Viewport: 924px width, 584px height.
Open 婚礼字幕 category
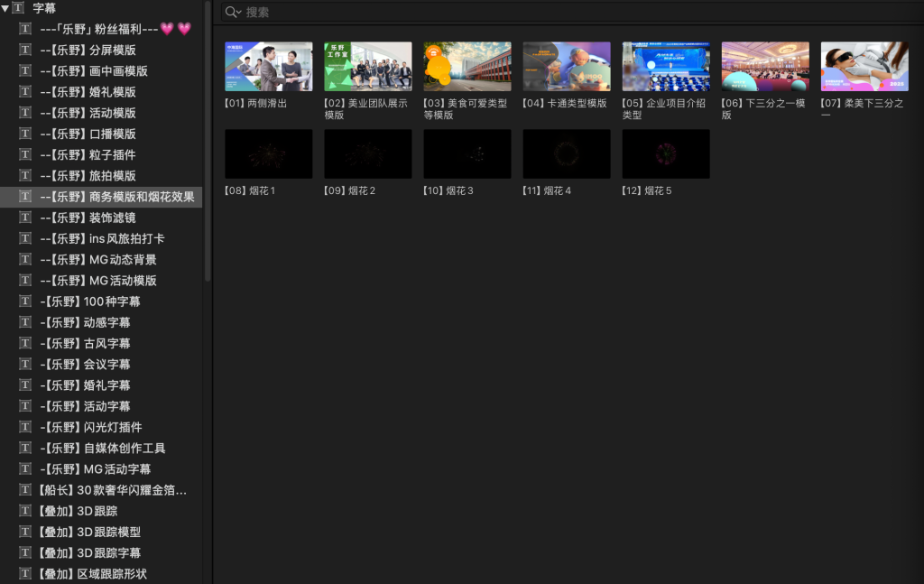[x=101, y=385]
